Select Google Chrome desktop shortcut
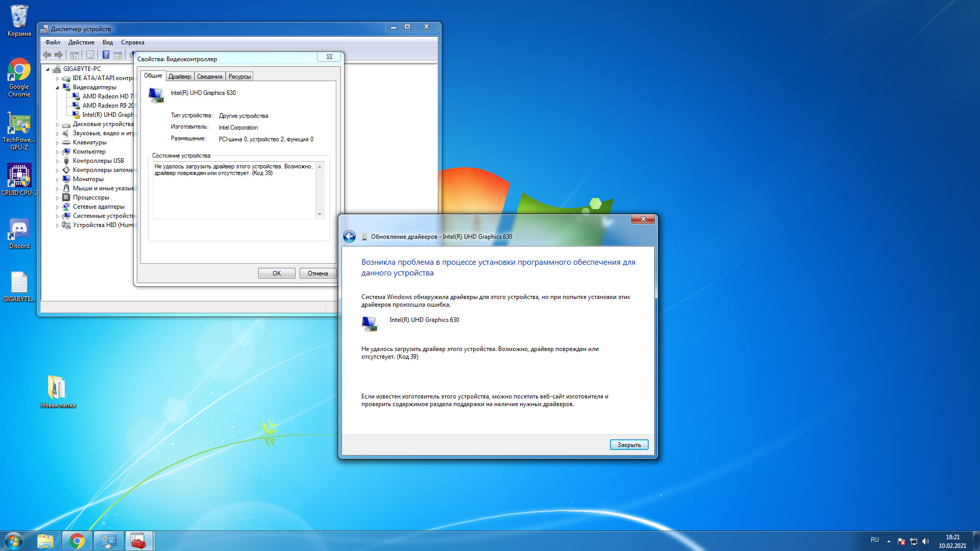980x551 pixels. (x=19, y=78)
